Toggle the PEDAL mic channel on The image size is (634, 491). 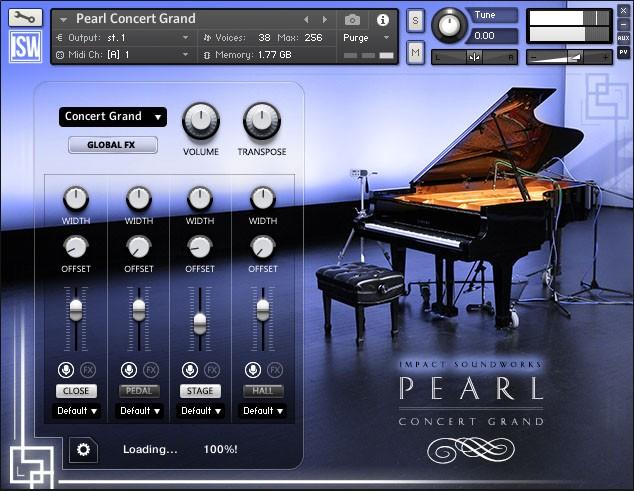click(139, 391)
